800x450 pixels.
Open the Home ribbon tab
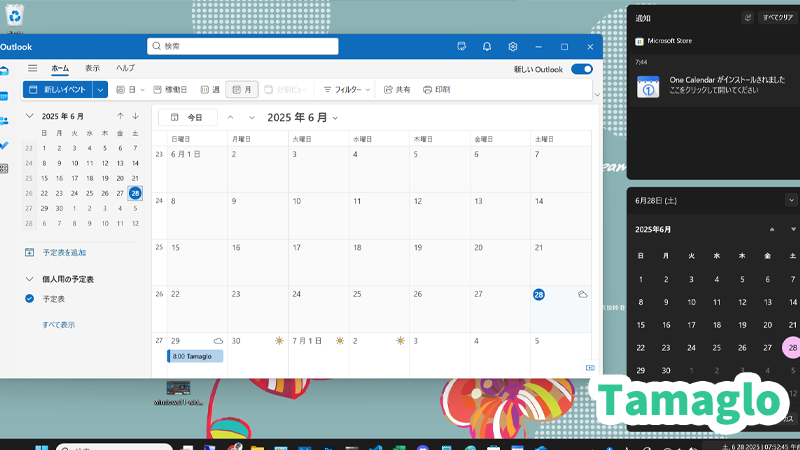coord(60,68)
